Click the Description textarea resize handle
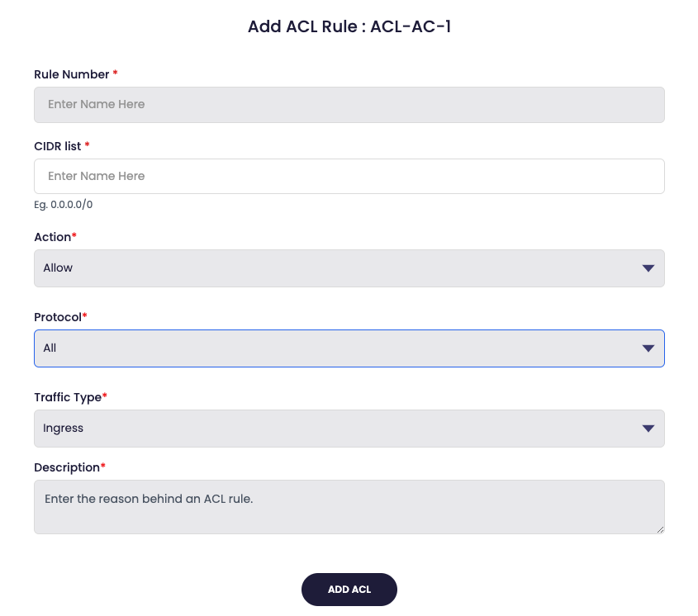Screen dimensions: 698x616 click(x=660, y=529)
